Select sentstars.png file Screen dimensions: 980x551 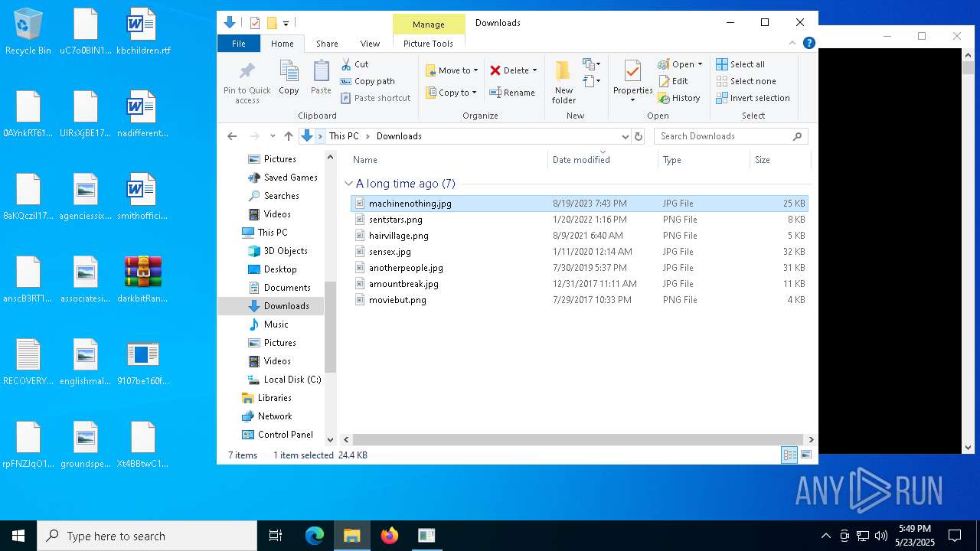(x=580, y=220)
